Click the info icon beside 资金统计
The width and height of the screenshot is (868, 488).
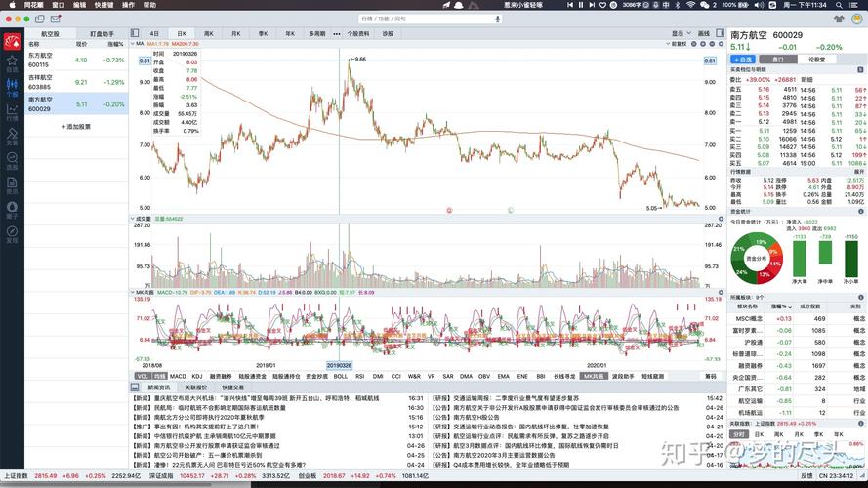coord(861,212)
